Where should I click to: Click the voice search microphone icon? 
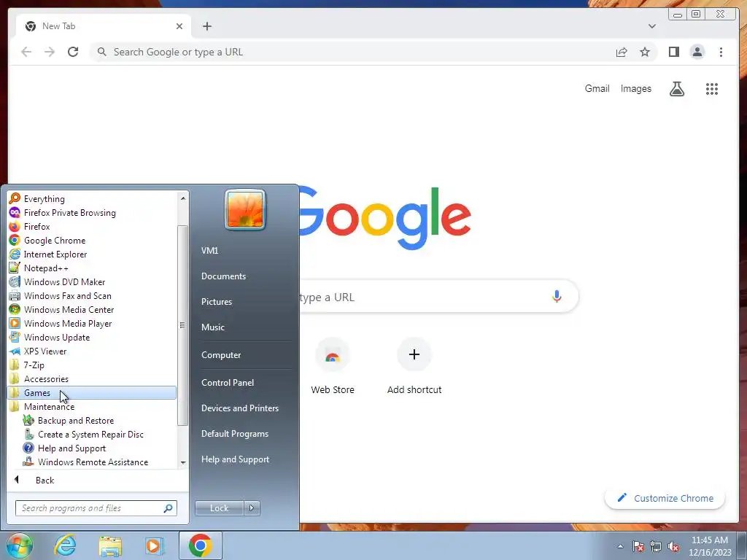[x=557, y=297]
